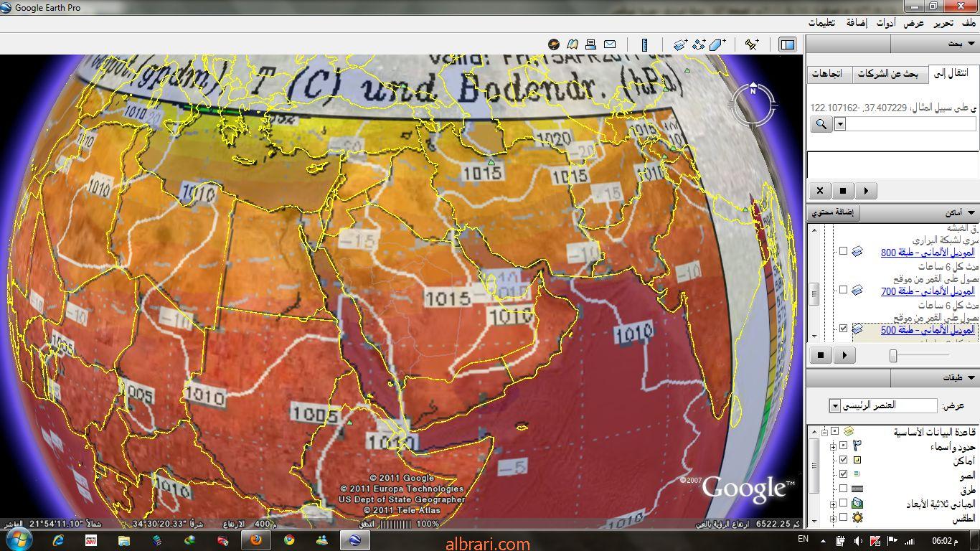Collapse the طبقات layers panel
The image size is (980, 551).
971,378
